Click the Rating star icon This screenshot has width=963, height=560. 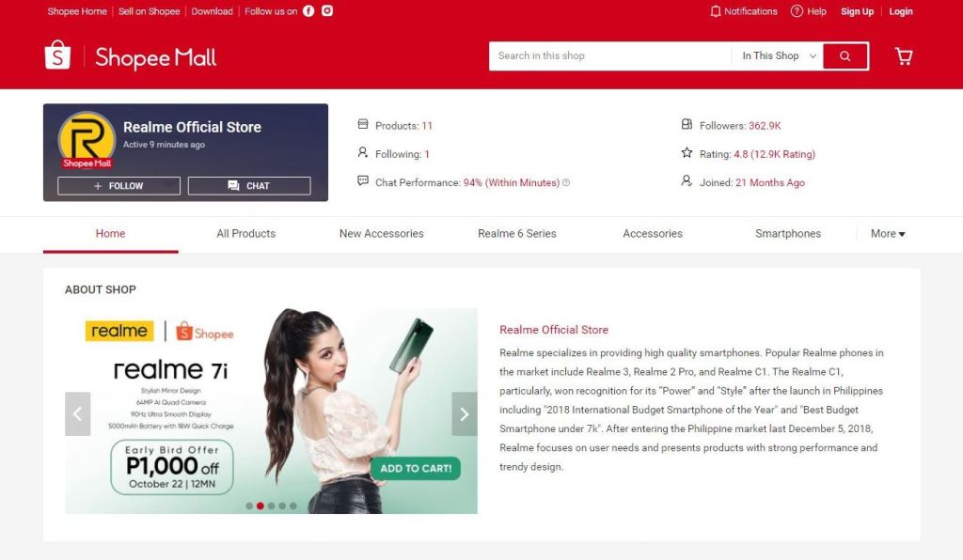click(x=687, y=153)
